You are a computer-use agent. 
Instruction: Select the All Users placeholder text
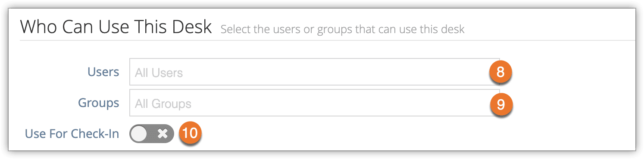[x=159, y=73]
